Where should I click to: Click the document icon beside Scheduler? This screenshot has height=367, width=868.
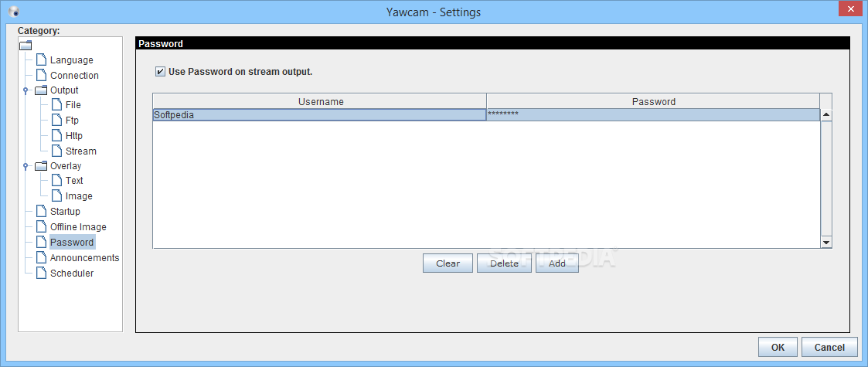click(x=41, y=274)
